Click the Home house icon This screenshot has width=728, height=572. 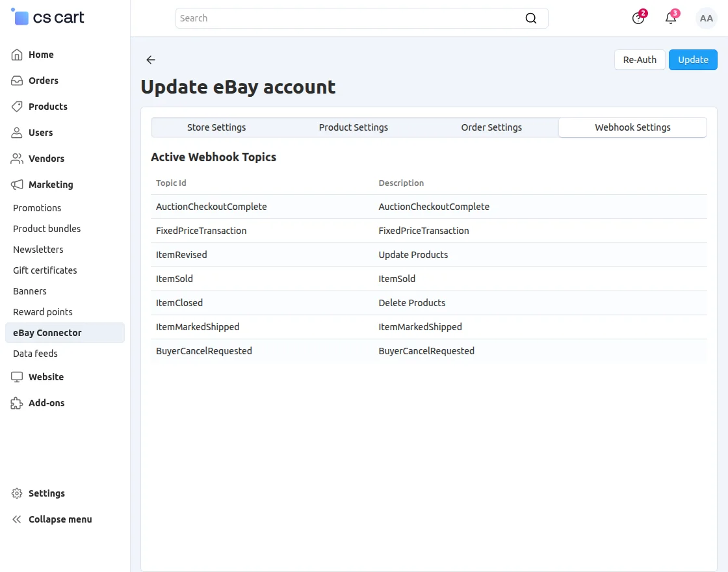pos(17,55)
